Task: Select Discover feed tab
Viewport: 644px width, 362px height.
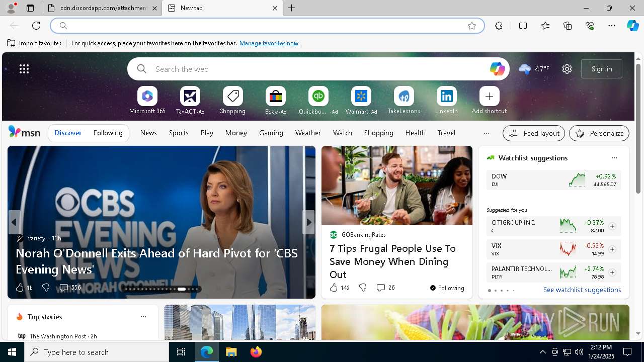Action: [x=68, y=133]
